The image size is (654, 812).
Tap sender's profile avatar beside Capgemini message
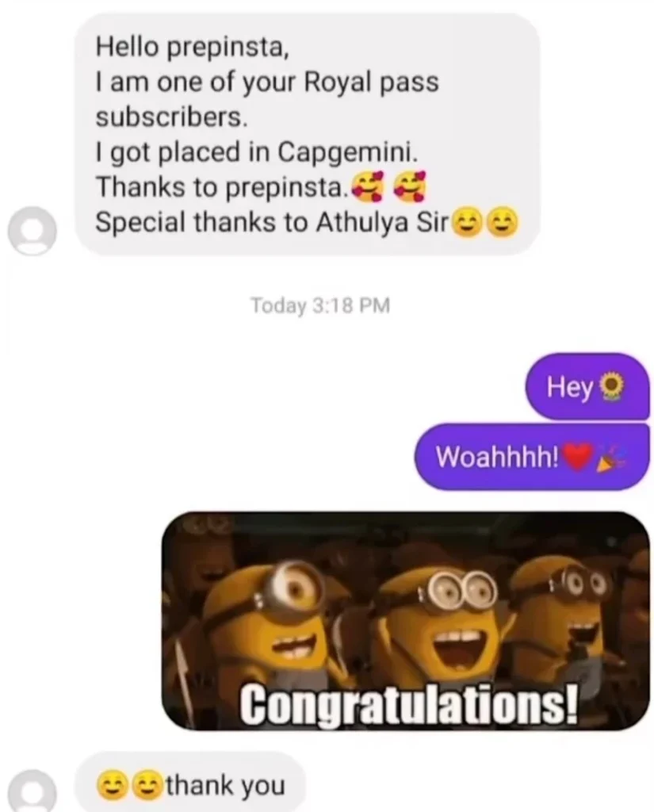pyautogui.click(x=32, y=231)
